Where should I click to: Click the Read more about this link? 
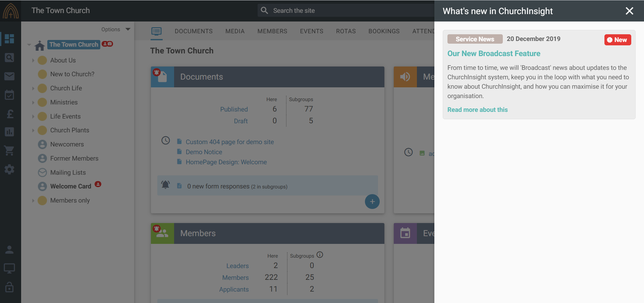coord(477,110)
